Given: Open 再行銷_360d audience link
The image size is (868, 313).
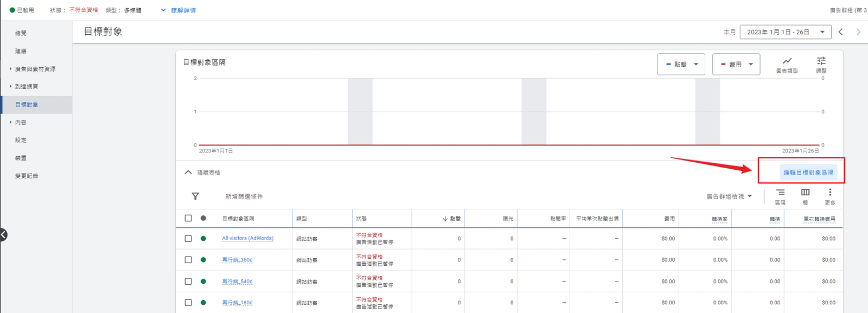Looking at the screenshot, I should tap(237, 260).
